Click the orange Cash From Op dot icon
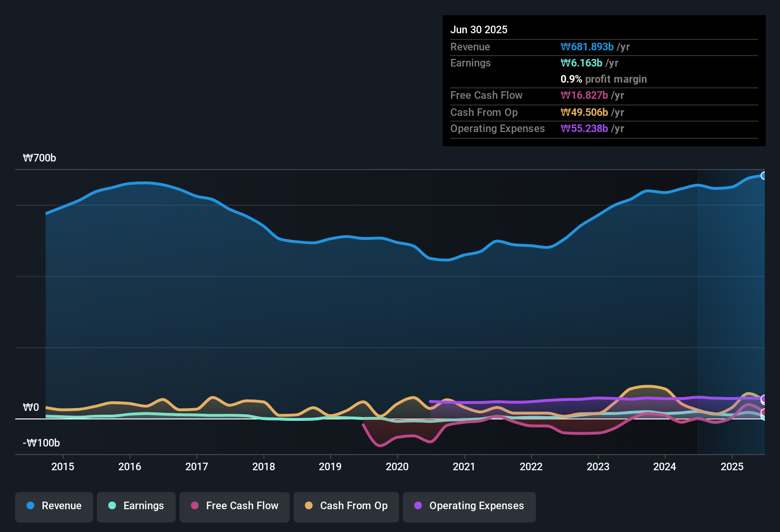The image size is (780, 532). [308, 506]
